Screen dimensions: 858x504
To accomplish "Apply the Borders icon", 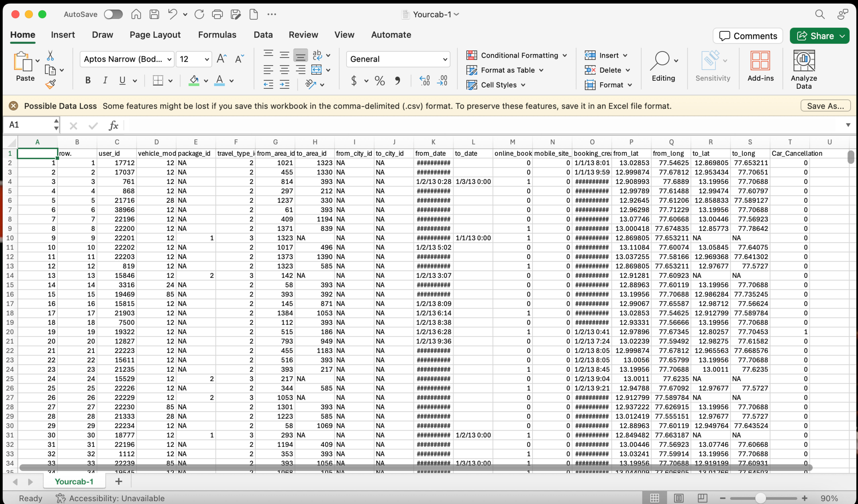I will (x=158, y=81).
